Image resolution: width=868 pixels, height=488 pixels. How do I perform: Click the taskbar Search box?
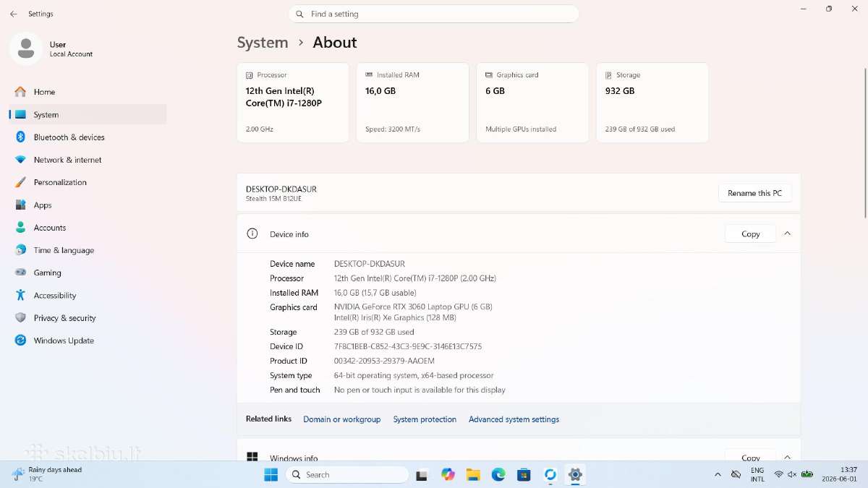coord(347,474)
